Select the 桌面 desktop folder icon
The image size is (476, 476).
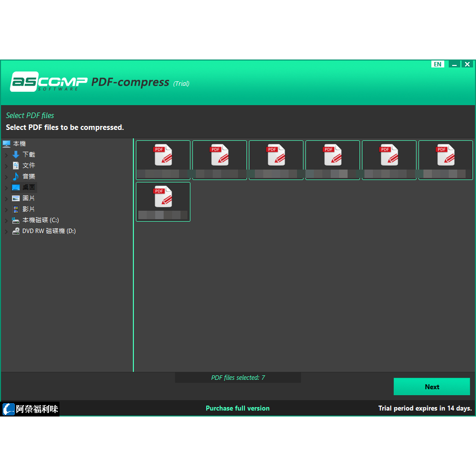click(16, 187)
